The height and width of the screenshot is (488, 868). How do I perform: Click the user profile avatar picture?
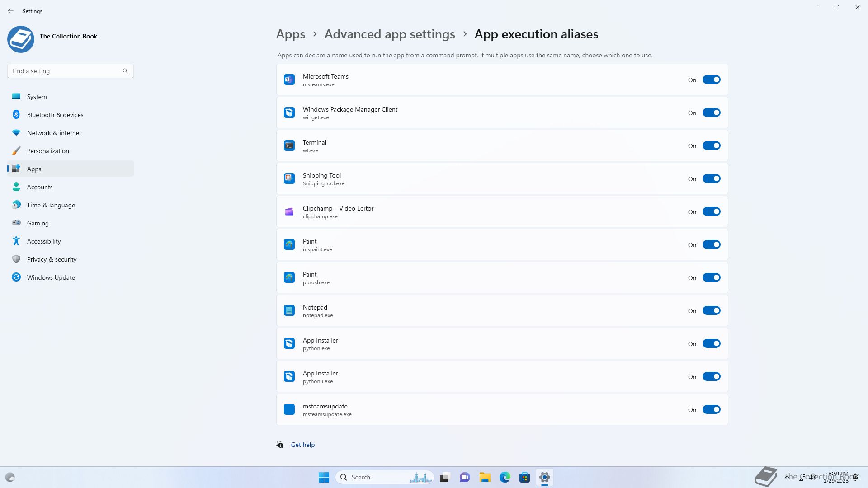click(21, 39)
